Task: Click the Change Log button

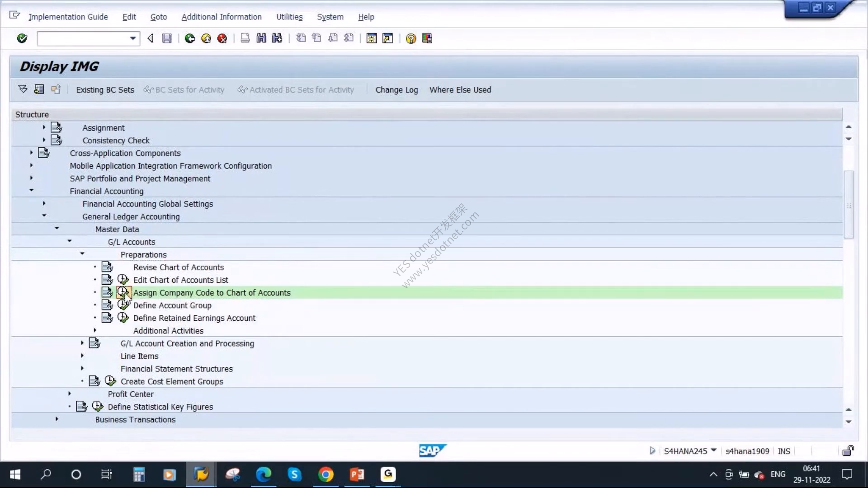Action: (x=396, y=89)
